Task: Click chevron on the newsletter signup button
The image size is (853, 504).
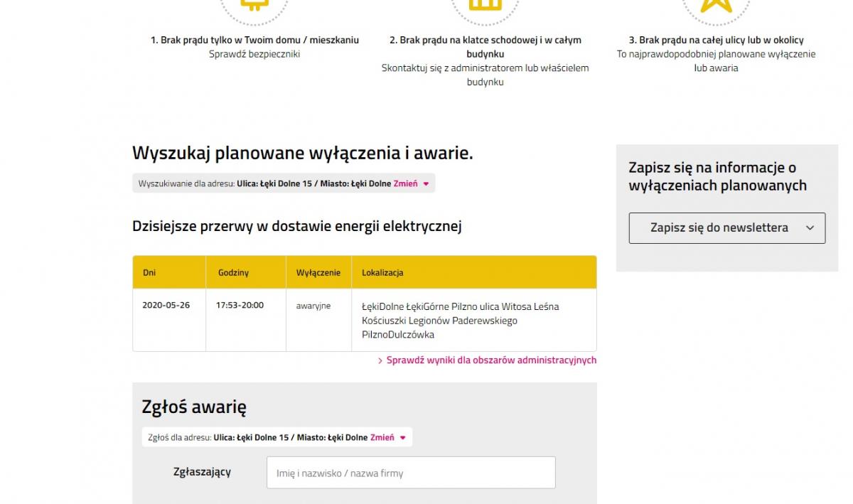Action: 810,228
